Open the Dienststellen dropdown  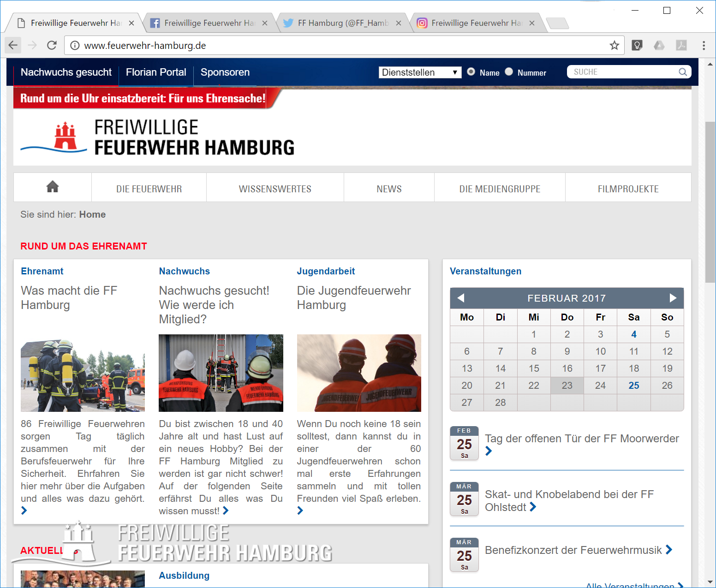coord(420,72)
